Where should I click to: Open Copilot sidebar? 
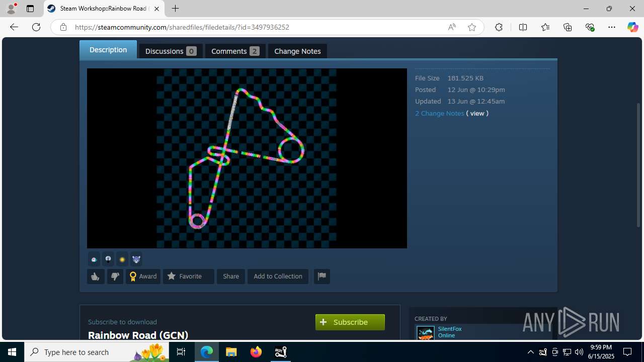[x=632, y=27]
